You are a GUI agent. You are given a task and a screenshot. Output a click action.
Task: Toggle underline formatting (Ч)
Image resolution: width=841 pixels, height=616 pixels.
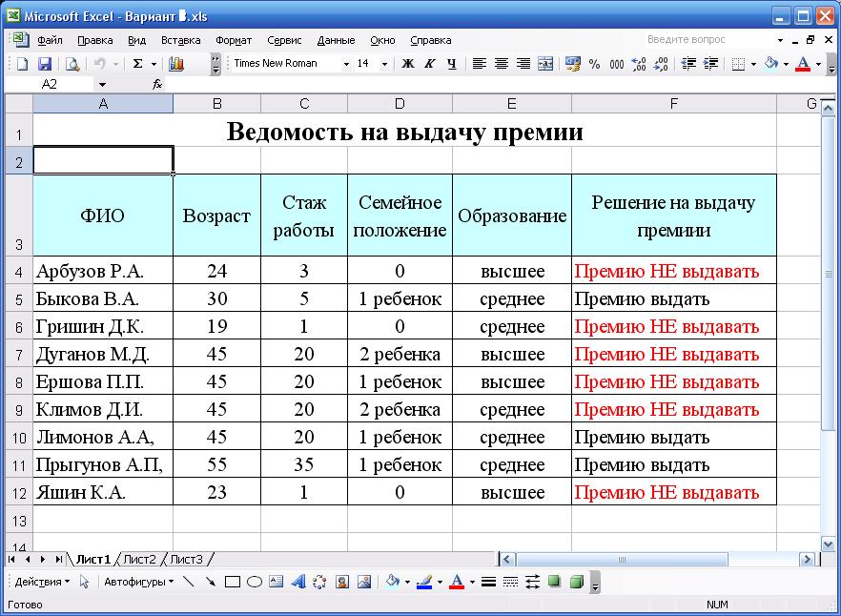451,67
